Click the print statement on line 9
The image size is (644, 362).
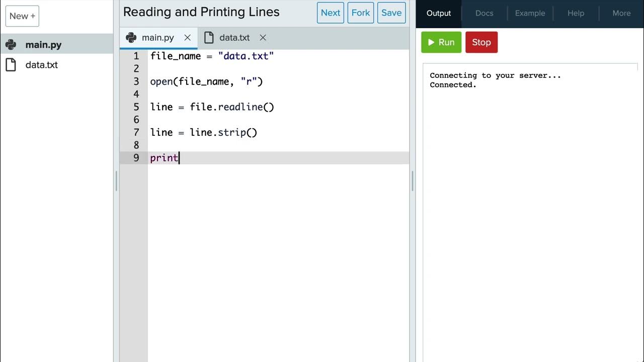click(164, 158)
